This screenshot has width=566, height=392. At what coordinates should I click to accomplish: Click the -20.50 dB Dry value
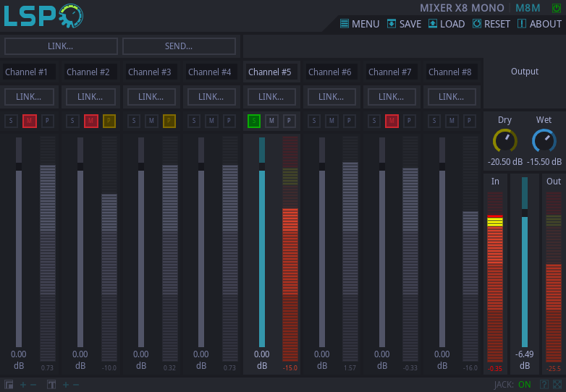(x=505, y=162)
